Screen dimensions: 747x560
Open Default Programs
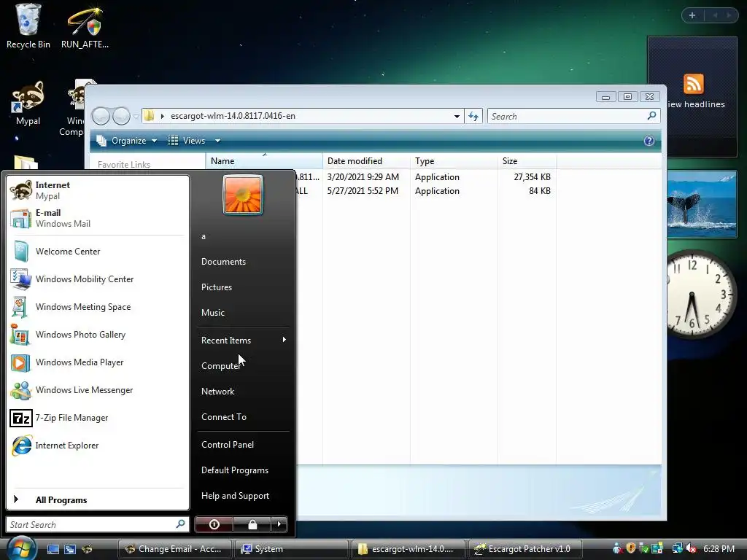click(243, 470)
